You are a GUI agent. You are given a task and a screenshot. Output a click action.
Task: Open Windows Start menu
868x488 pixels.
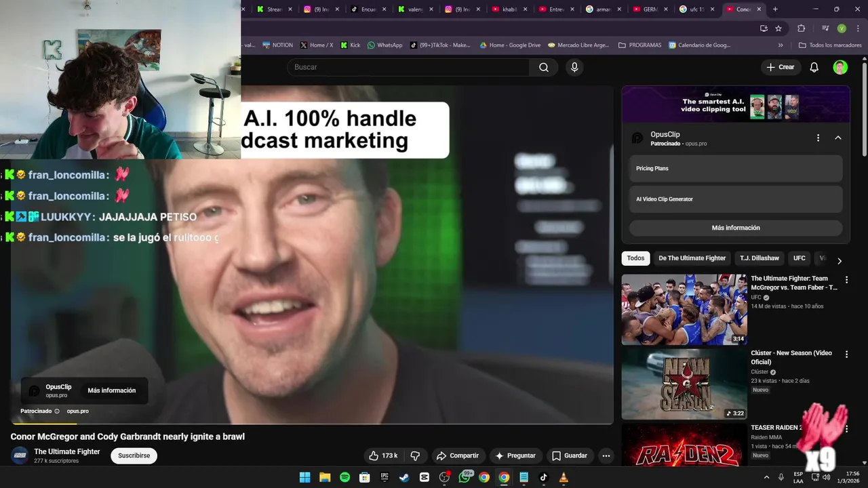pos(305,477)
